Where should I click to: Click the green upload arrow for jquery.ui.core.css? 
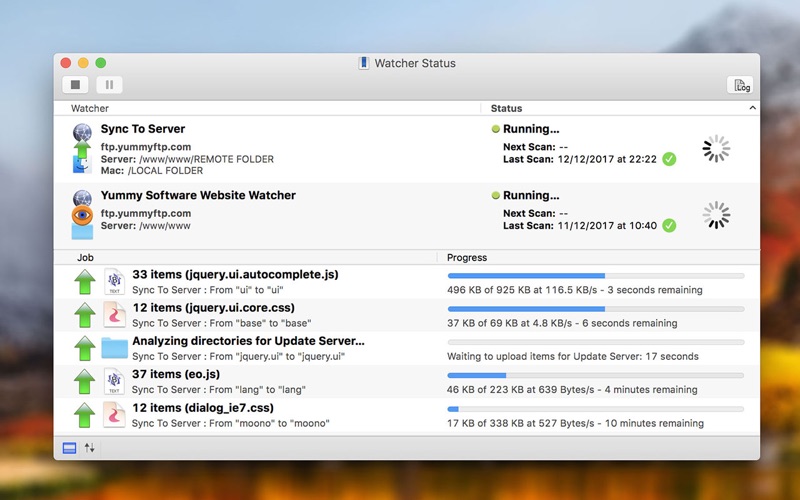(x=85, y=315)
